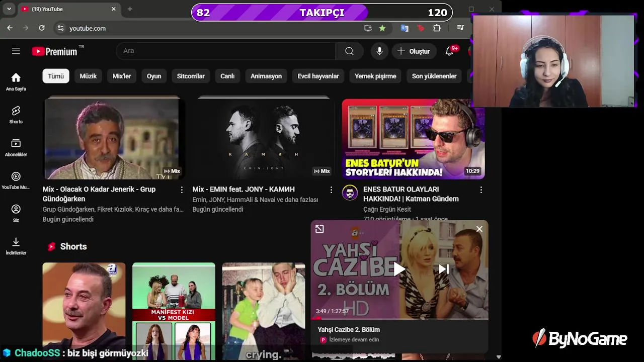Screen dimensions: 644x362
Task: Reload the page with refresh icon
Action: (x=42, y=28)
